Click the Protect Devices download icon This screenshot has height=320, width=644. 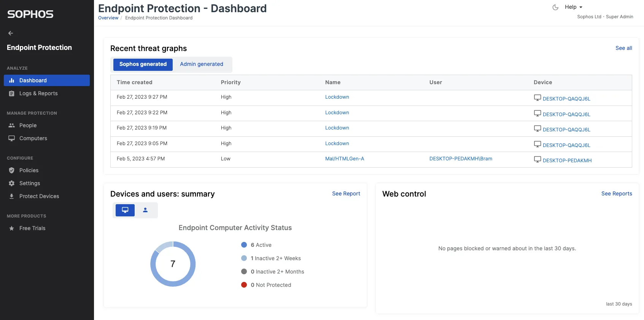(12, 196)
